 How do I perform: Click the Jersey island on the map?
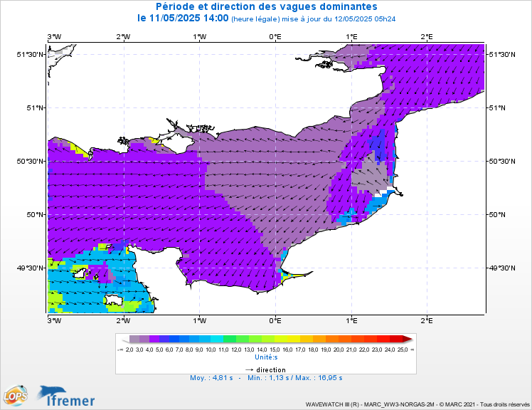114,300
